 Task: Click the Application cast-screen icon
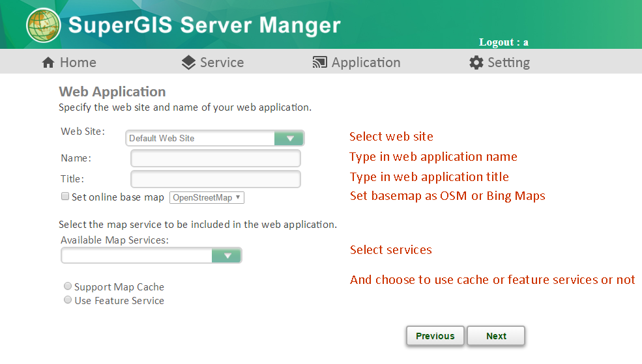pos(320,62)
